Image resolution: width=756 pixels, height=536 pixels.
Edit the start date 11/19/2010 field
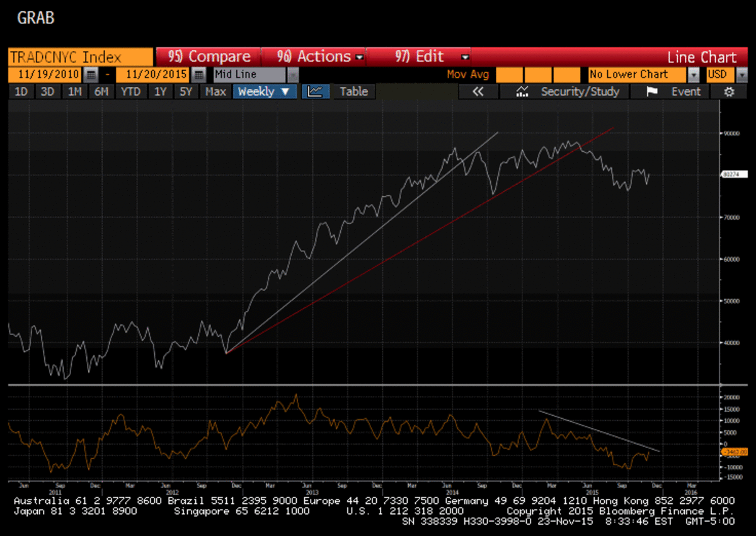click(45, 74)
